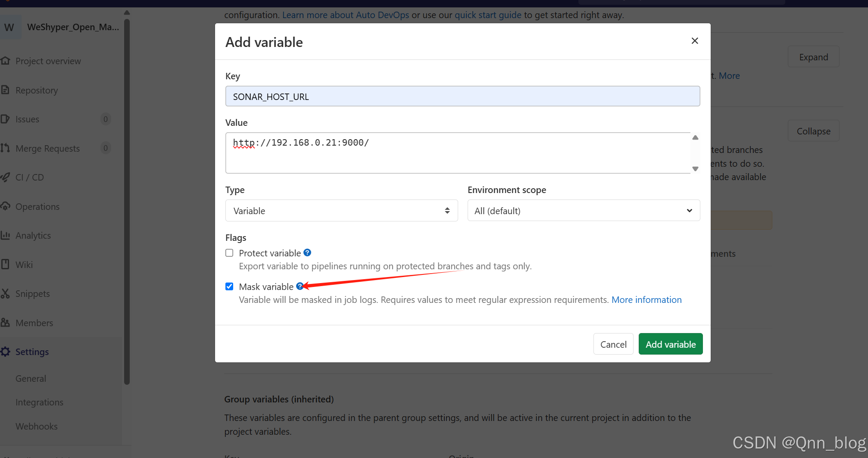The image size is (868, 458).
Task: Go to Issues in the sidebar
Action: coord(27,119)
